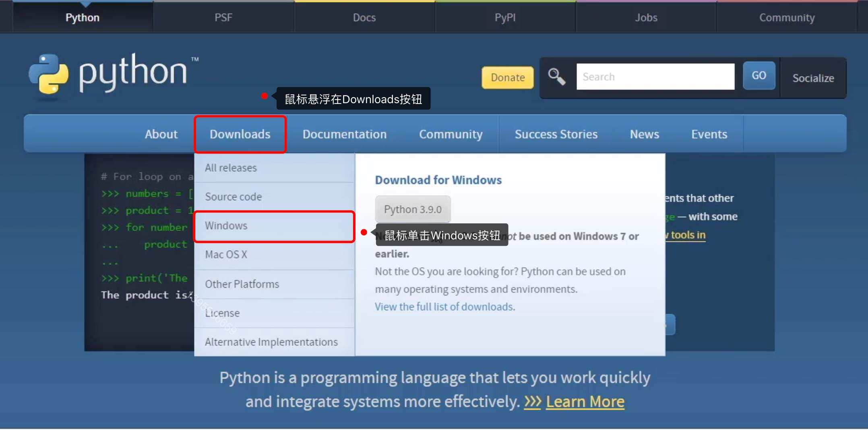Image resolution: width=868 pixels, height=430 pixels.
Task: Select Mac OS X download option
Action: [225, 254]
